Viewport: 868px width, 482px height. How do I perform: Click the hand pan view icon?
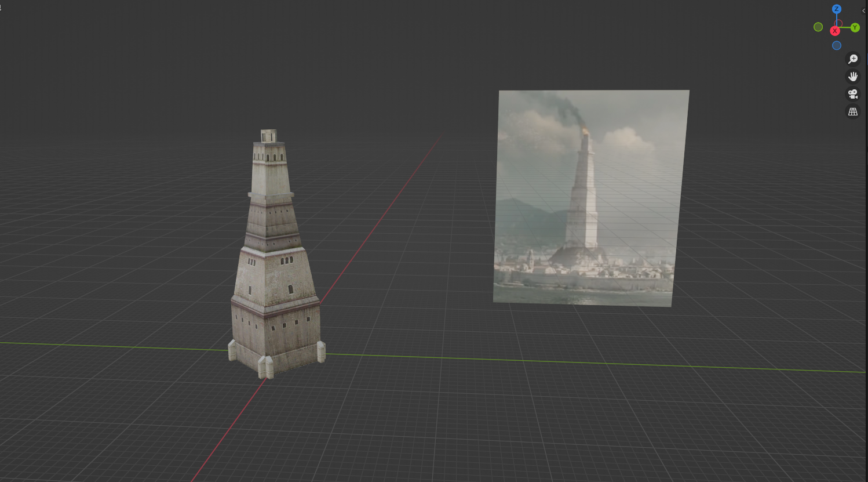tap(853, 77)
